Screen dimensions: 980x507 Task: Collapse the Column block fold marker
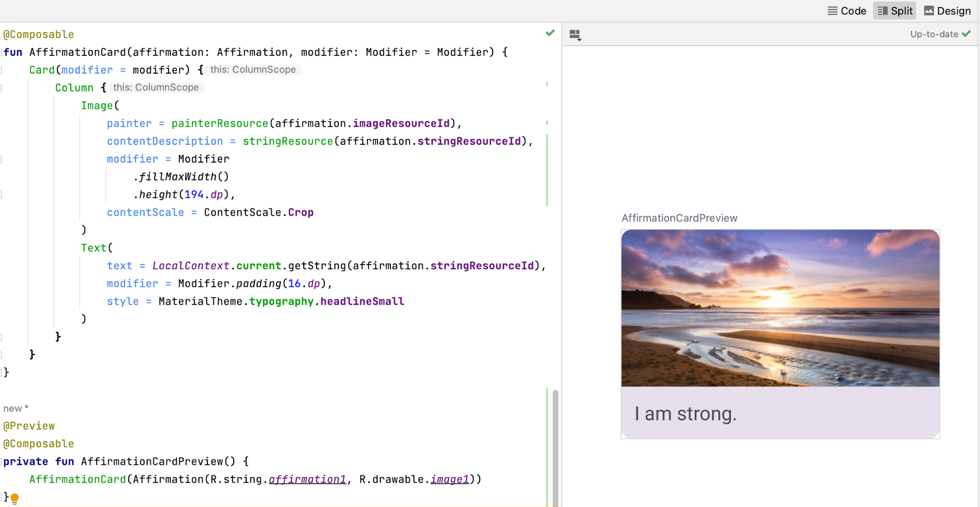click(1, 88)
